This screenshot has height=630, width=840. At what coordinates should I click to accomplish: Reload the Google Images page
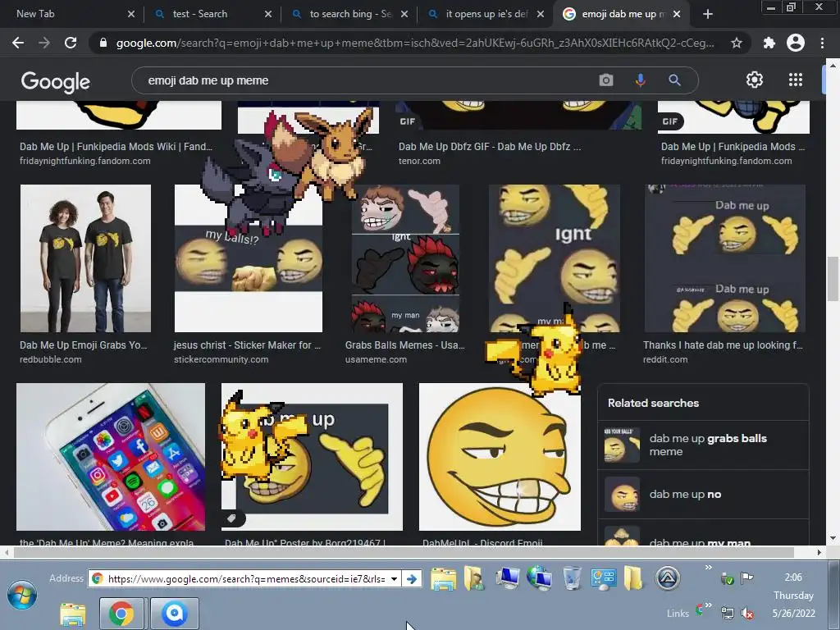(71, 43)
